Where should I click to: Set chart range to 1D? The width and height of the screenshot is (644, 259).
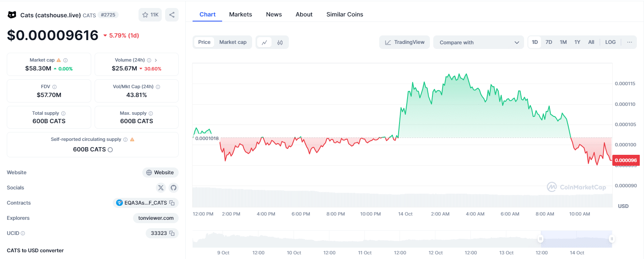[535, 42]
